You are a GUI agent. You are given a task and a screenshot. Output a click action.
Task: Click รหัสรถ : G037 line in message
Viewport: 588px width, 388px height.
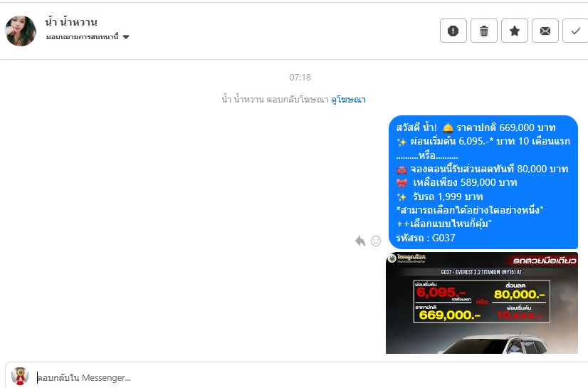tap(426, 238)
